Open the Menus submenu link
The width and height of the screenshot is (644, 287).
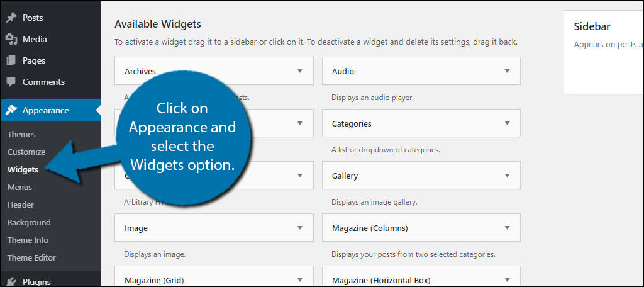[x=19, y=187]
